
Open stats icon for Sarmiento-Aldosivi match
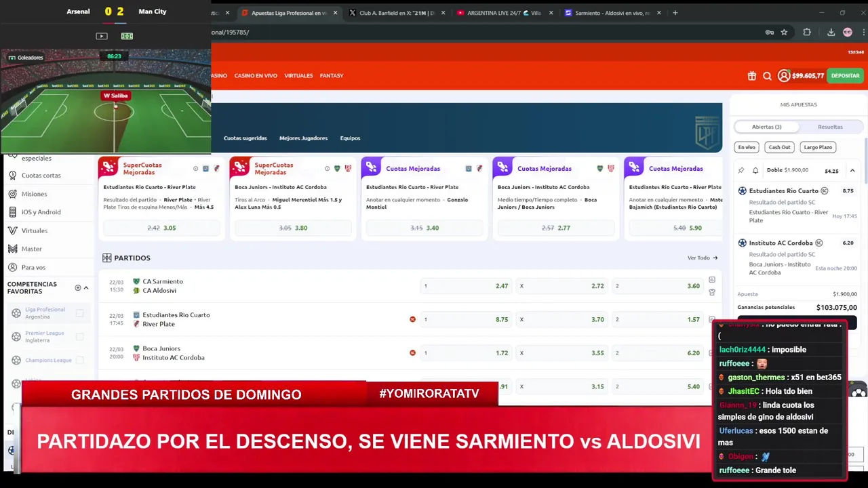click(x=712, y=279)
